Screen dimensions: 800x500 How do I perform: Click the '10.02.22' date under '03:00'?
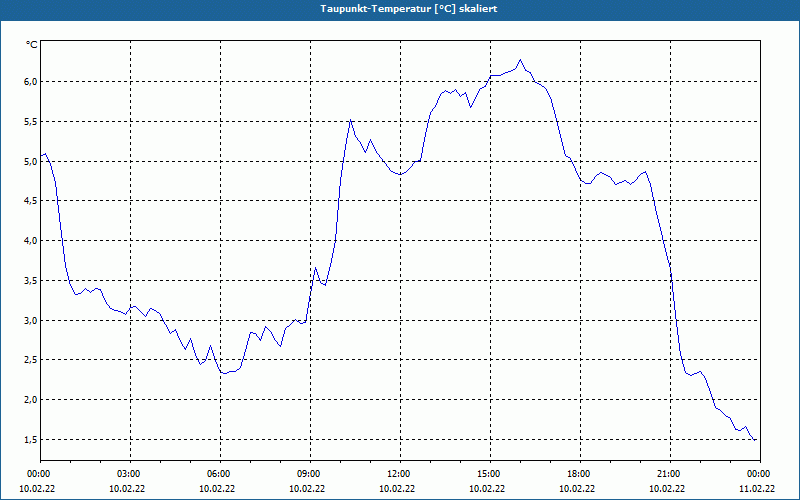(x=127, y=489)
